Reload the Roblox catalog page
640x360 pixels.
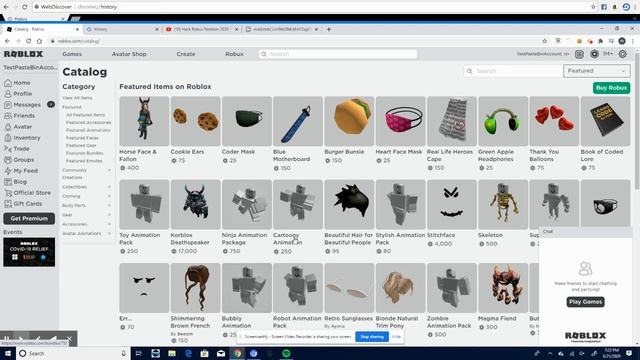tap(29, 41)
